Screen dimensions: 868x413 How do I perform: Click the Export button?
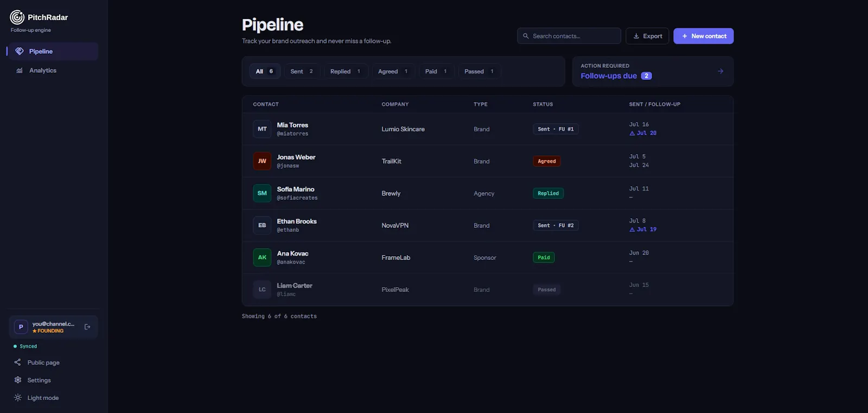click(647, 36)
